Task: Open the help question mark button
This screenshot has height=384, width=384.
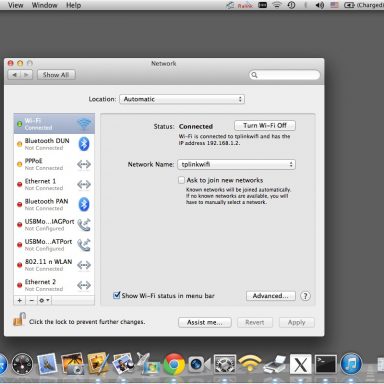Action: [305, 296]
